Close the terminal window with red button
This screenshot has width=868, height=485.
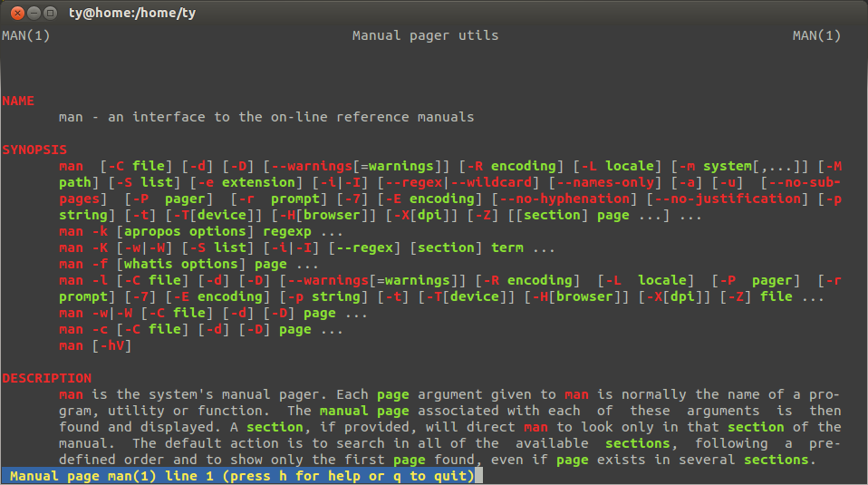[x=18, y=12]
